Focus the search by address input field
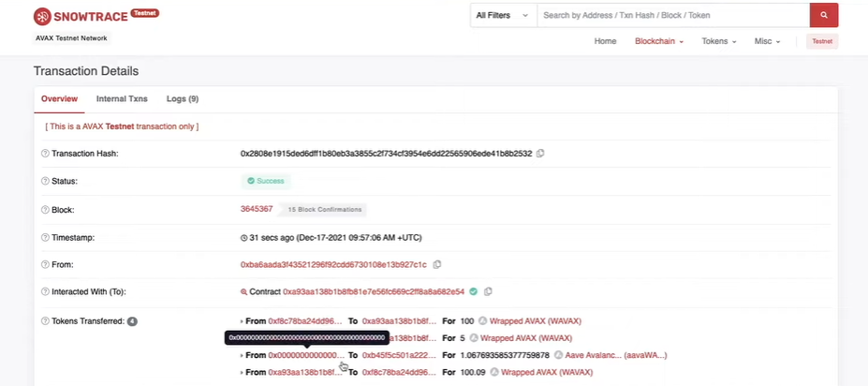 click(x=673, y=16)
